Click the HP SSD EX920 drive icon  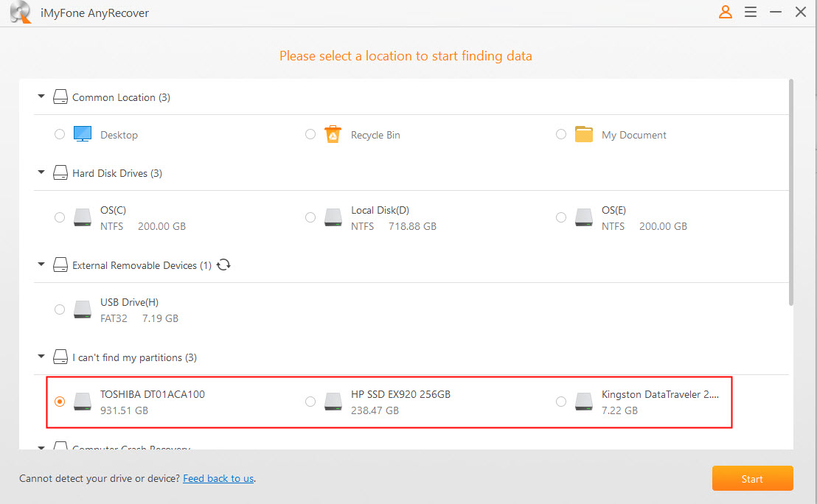pos(333,402)
